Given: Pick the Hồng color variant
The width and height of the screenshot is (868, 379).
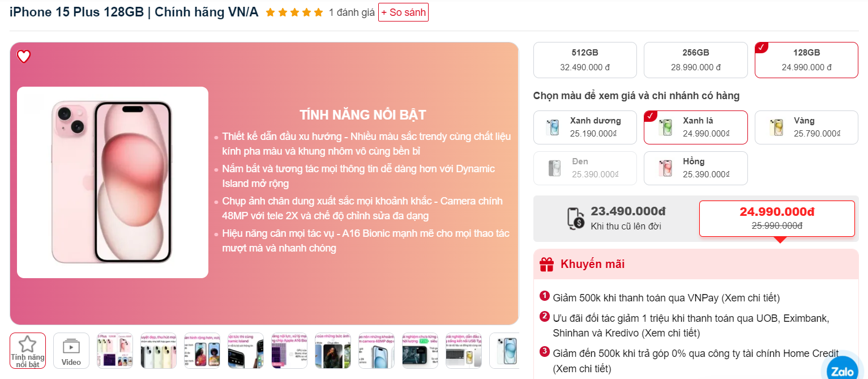Looking at the screenshot, I should pos(695,168).
